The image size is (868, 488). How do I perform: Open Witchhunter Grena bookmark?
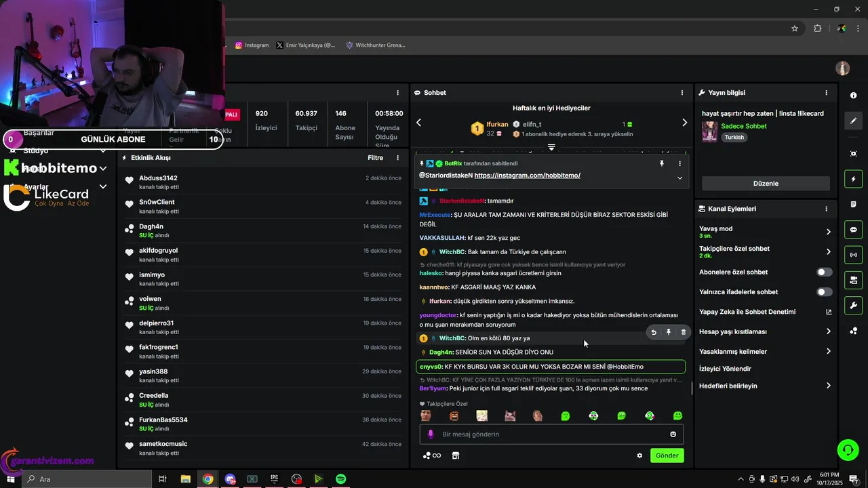point(375,45)
